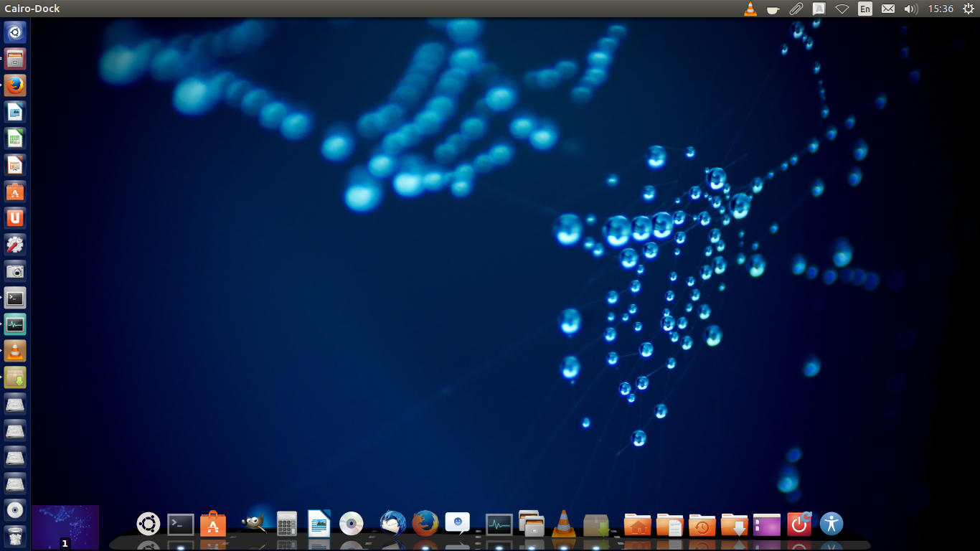The width and height of the screenshot is (980, 551).
Task: Open the Wi-Fi network menu in top panel
Action: click(842, 9)
